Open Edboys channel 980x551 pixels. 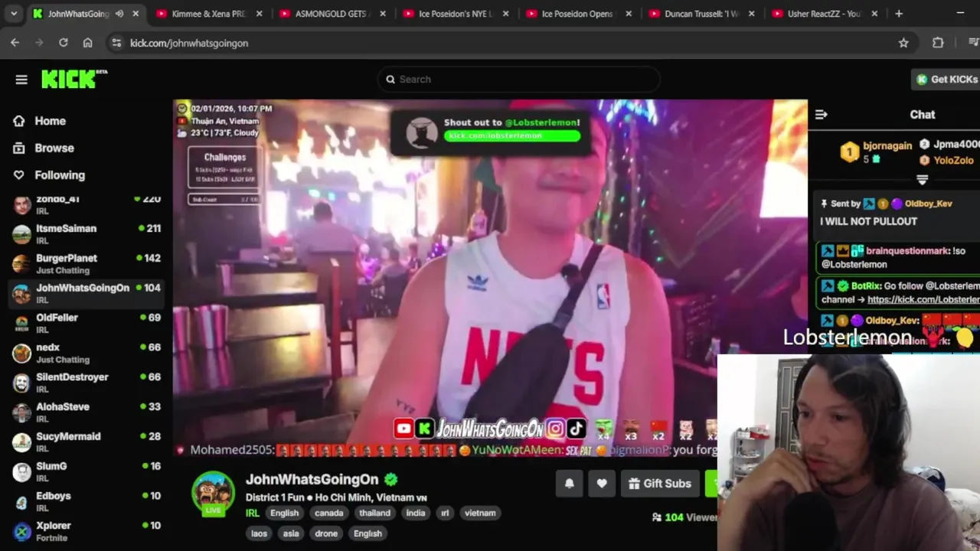click(x=87, y=501)
